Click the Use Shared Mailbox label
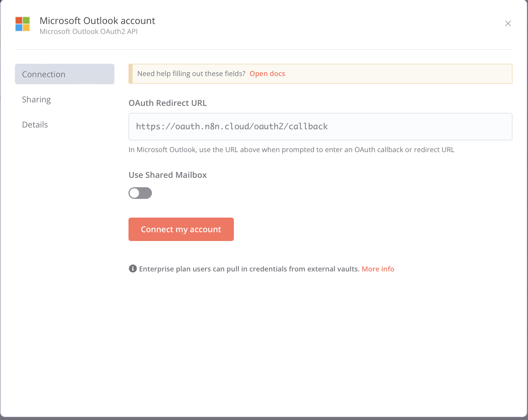Image resolution: width=528 pixels, height=420 pixels. click(167, 175)
